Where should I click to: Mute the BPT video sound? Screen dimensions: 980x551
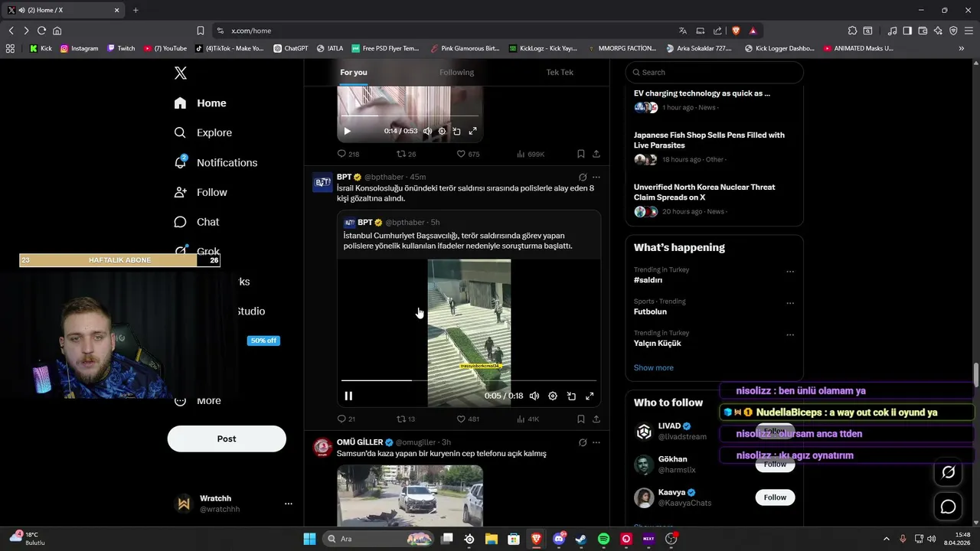[534, 396]
